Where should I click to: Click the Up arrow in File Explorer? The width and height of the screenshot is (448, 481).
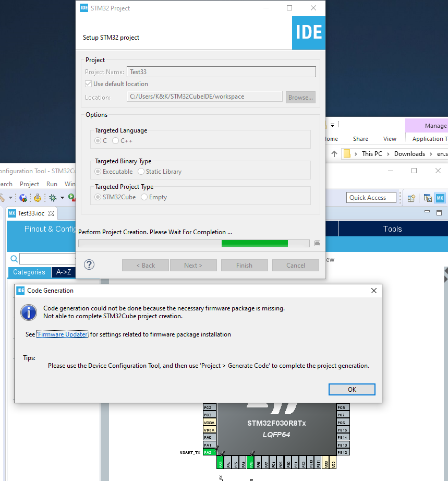pyautogui.click(x=334, y=154)
